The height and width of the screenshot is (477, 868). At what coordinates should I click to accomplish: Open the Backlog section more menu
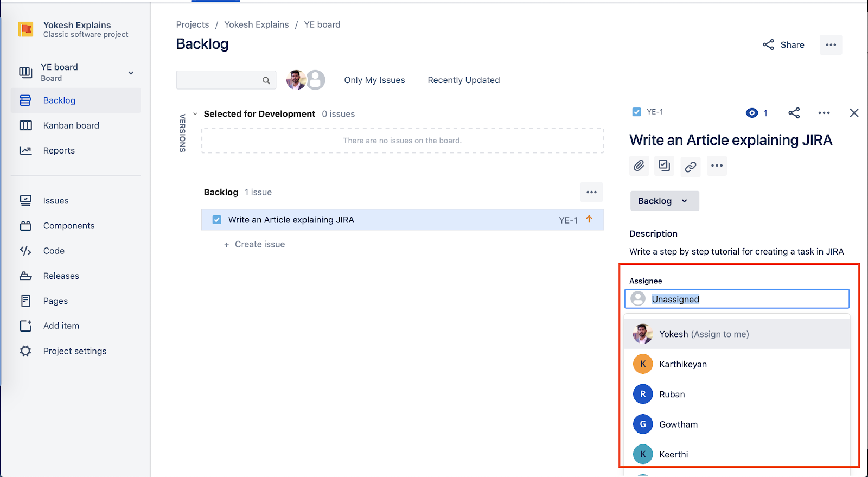click(591, 192)
